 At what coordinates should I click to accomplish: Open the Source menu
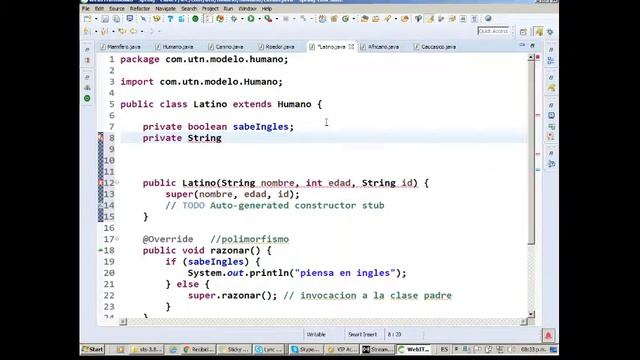117,9
